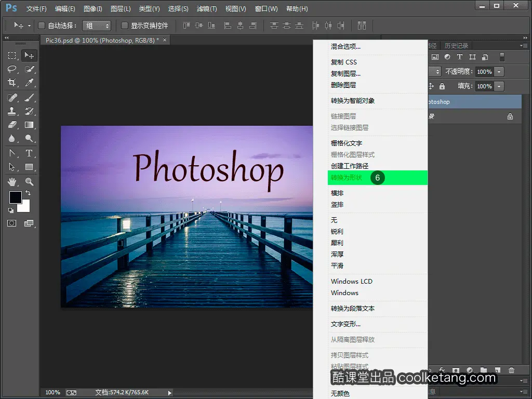Open the Move tool preset picker arrow
The image size is (532, 399).
pyautogui.click(x=29, y=26)
